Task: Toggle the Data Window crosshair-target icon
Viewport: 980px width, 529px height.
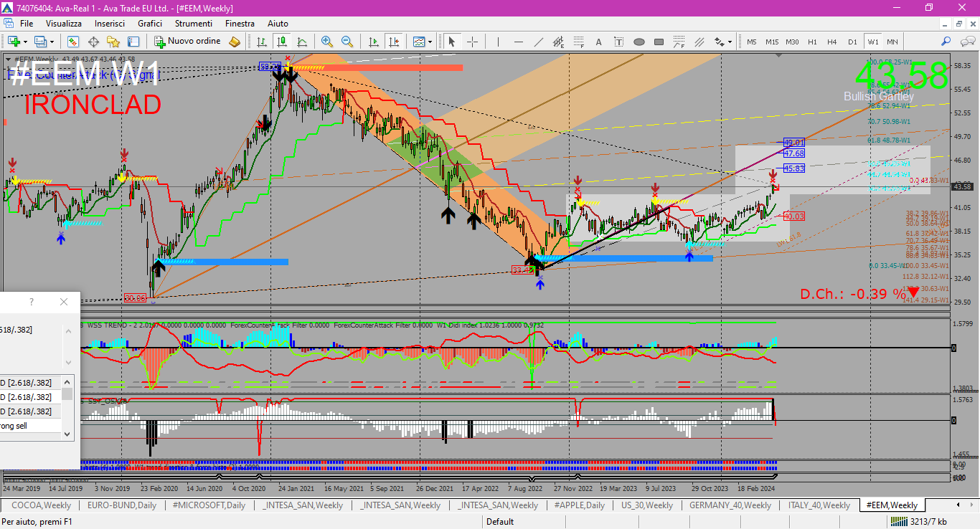Action: (93, 42)
